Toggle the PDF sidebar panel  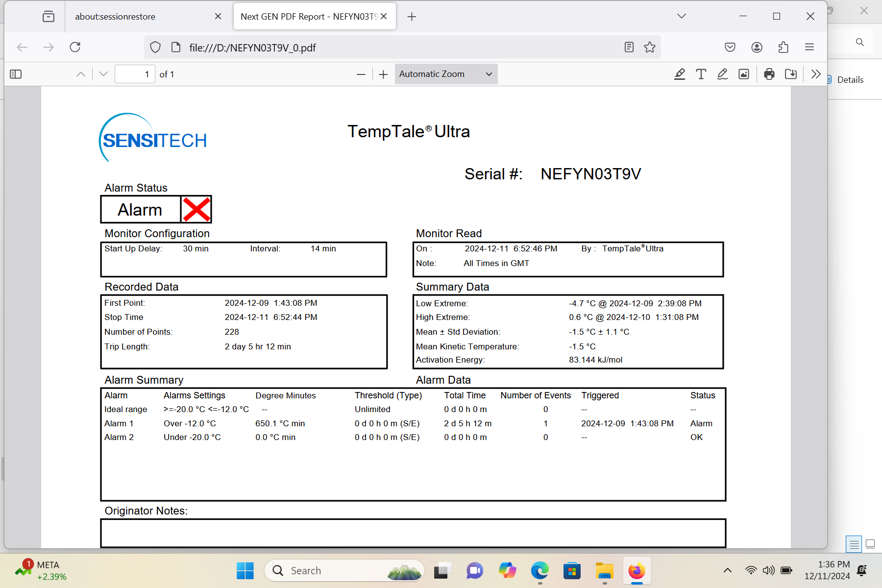(16, 74)
